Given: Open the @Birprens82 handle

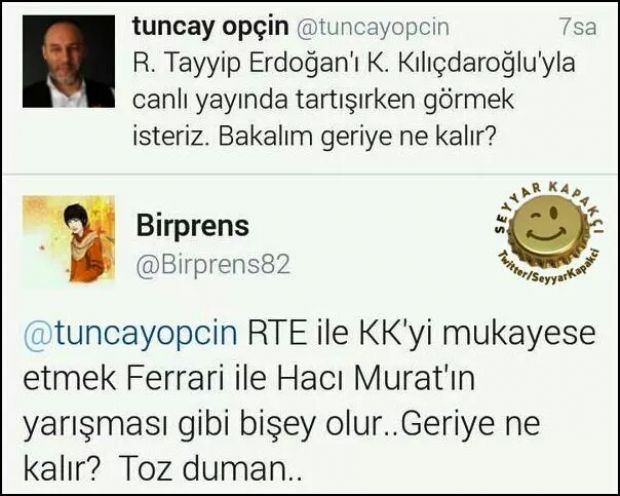Looking at the screenshot, I should pyautogui.click(x=214, y=264).
